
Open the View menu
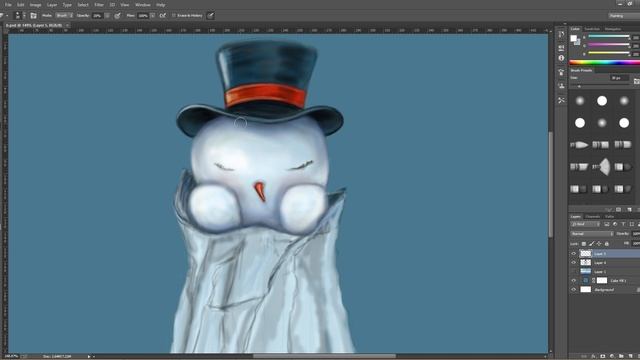pyautogui.click(x=125, y=5)
